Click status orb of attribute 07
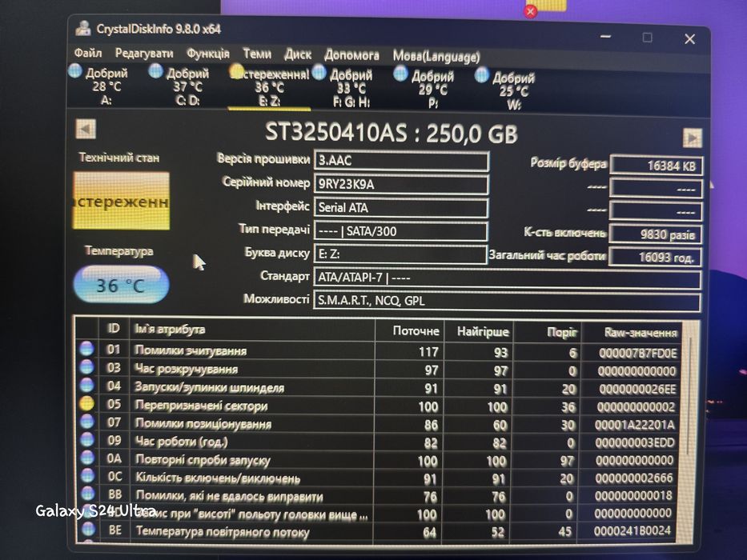Screen dimensions: 747x560 87,421
